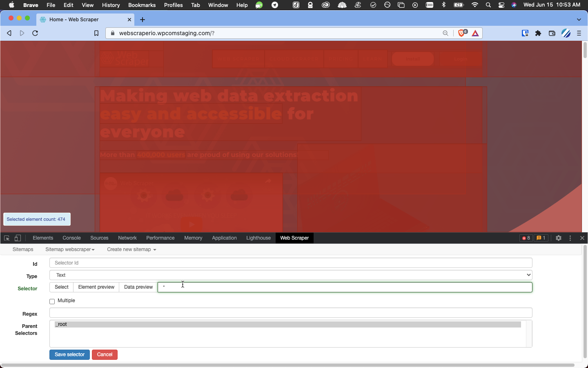
Task: Click the DevTools inspect element icon
Action: (x=7, y=238)
